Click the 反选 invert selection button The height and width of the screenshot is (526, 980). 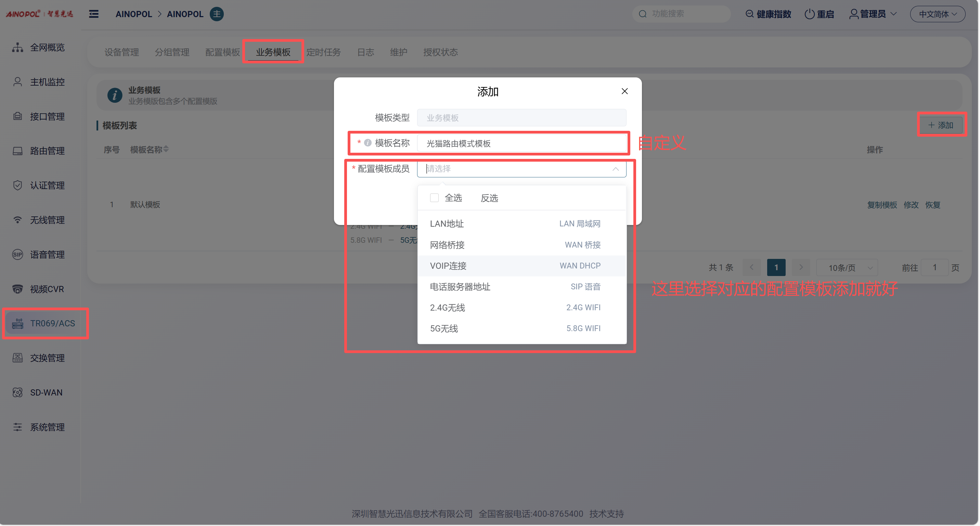point(489,198)
